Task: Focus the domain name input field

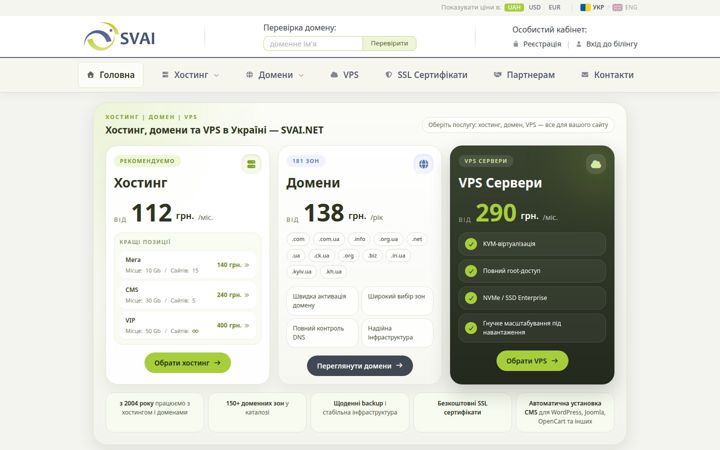Action: point(313,44)
